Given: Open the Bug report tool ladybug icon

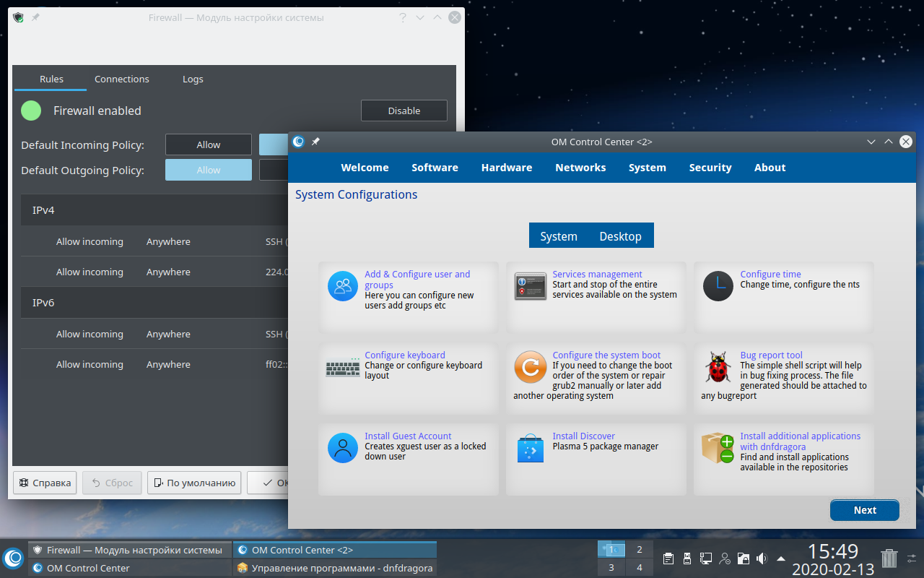Looking at the screenshot, I should [x=718, y=368].
